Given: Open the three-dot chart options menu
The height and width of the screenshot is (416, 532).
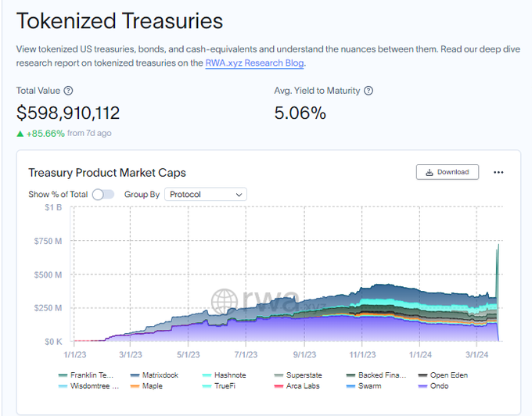Looking at the screenshot, I should click(x=498, y=172).
